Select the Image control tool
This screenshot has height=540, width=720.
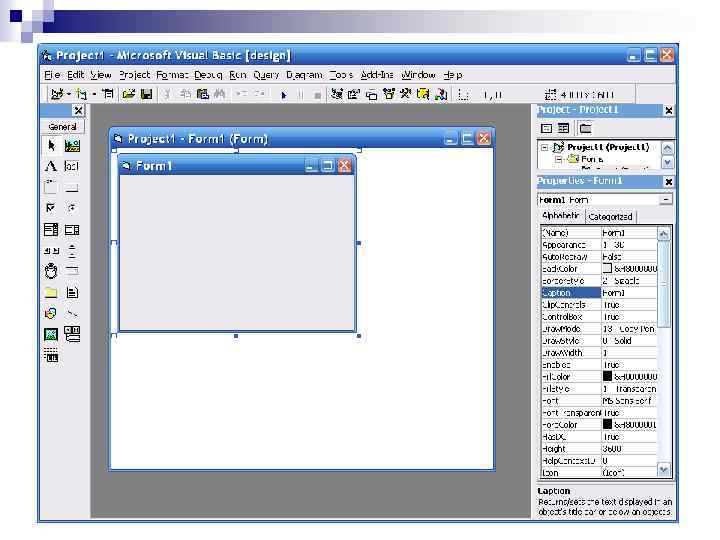coord(51,334)
